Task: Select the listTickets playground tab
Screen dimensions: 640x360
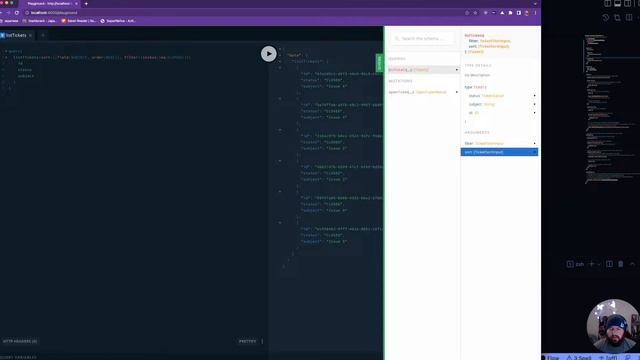Action: (16, 36)
